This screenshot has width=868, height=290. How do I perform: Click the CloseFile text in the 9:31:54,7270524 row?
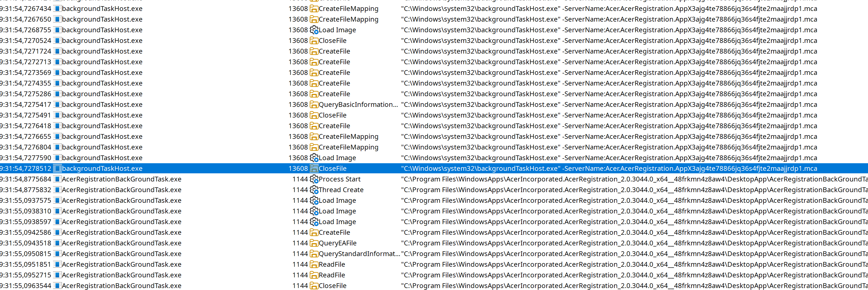(333, 41)
